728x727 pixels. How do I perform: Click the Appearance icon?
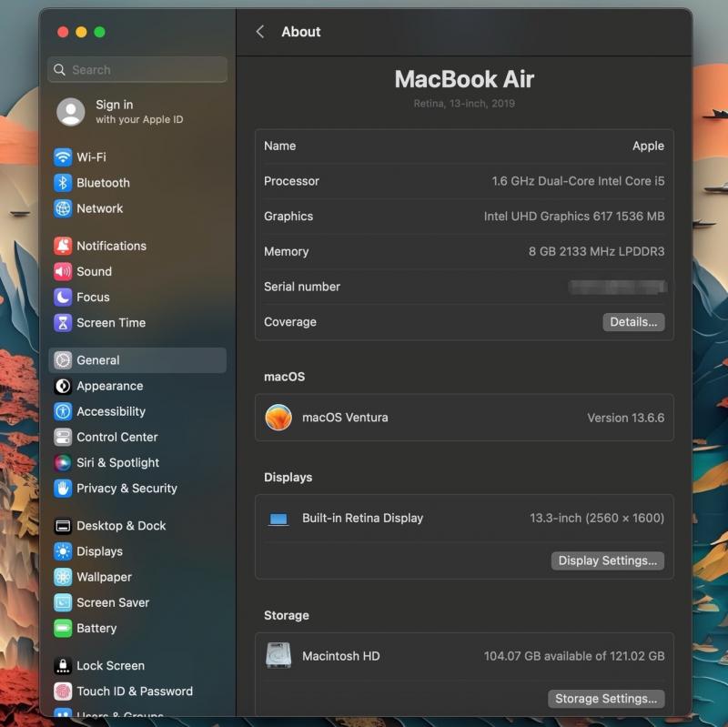pos(63,386)
